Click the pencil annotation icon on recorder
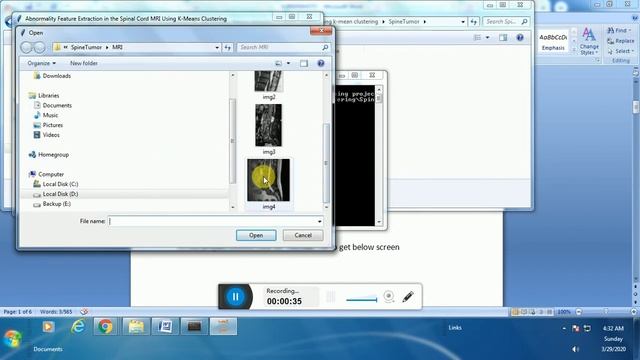 408,297
